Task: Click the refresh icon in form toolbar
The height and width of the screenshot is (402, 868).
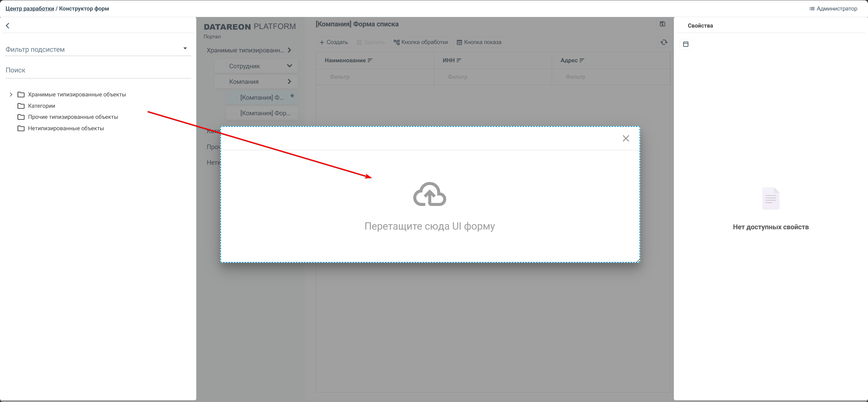Action: coord(664,42)
